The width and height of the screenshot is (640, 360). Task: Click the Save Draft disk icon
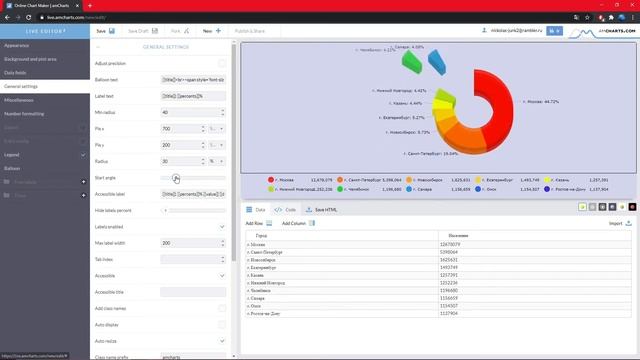coord(155,31)
